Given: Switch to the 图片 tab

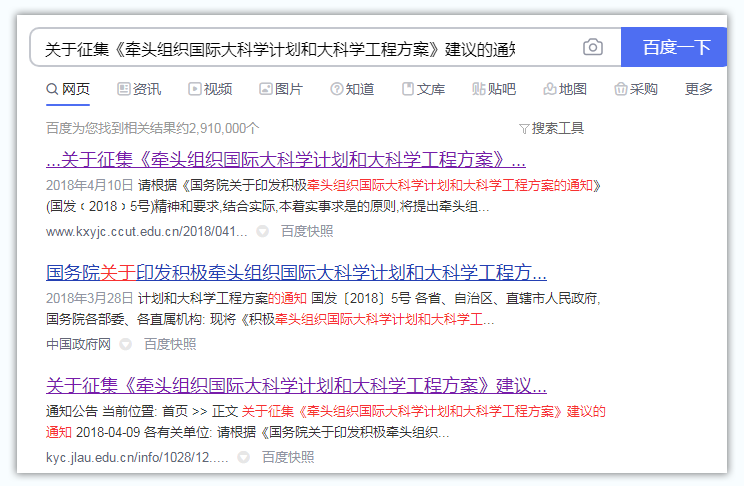Looking at the screenshot, I should (281, 89).
